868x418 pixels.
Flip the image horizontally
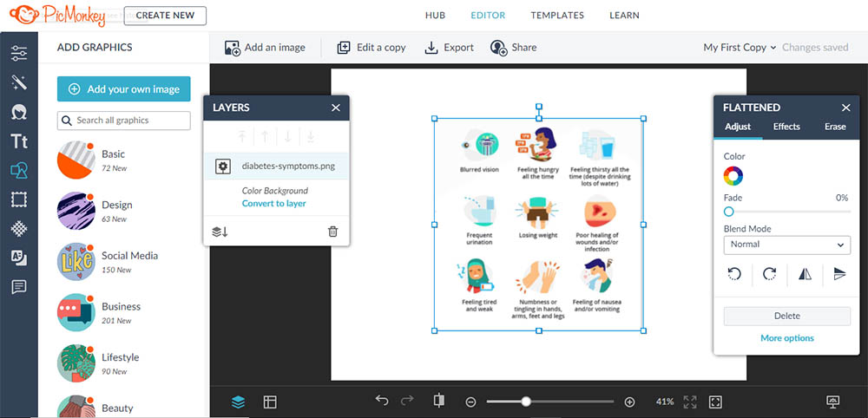pyautogui.click(x=804, y=274)
